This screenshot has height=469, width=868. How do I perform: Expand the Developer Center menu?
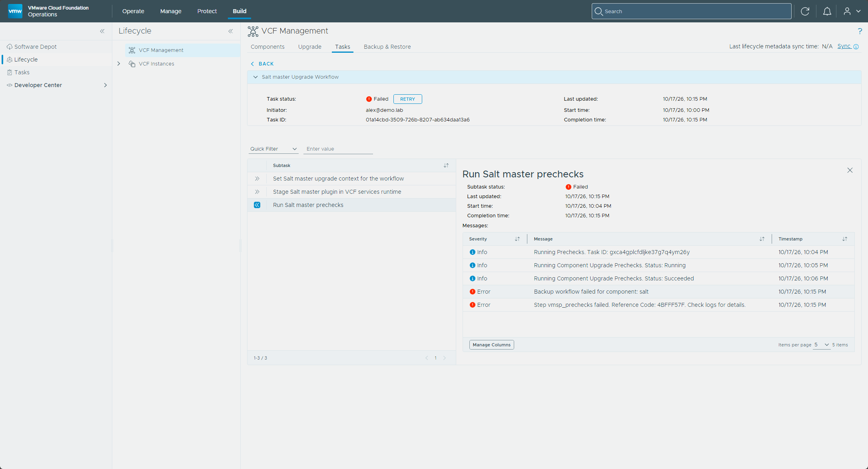(106, 85)
